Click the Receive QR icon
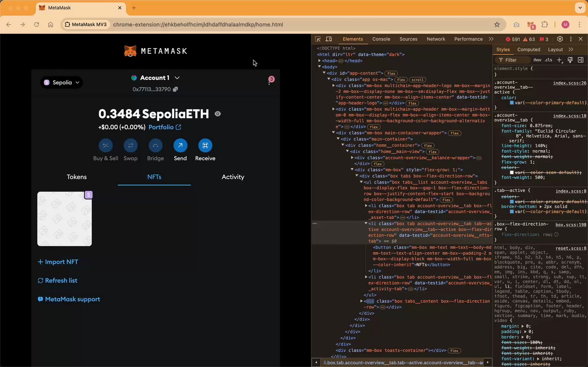The height and width of the screenshot is (367, 588). (205, 146)
